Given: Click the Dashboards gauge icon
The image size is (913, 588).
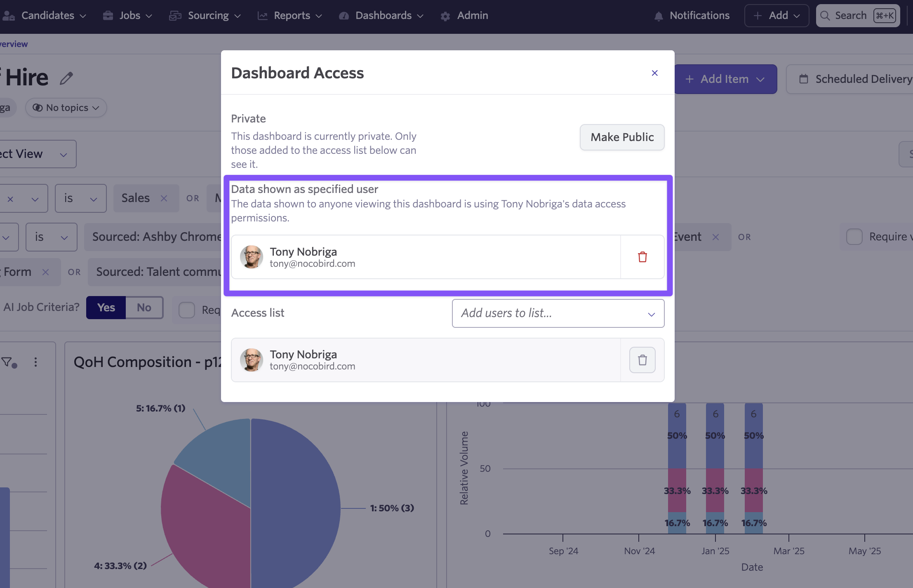Looking at the screenshot, I should pos(344,16).
